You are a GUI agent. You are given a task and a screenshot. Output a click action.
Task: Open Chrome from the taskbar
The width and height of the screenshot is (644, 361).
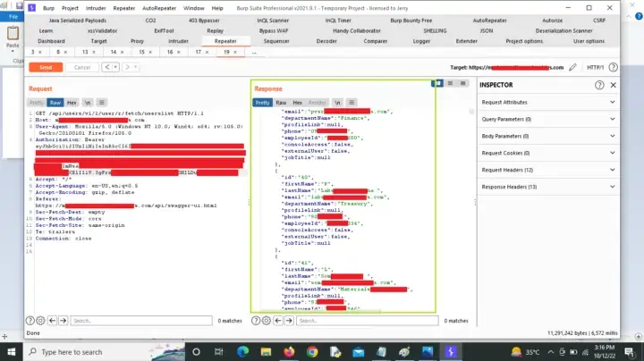click(312, 352)
